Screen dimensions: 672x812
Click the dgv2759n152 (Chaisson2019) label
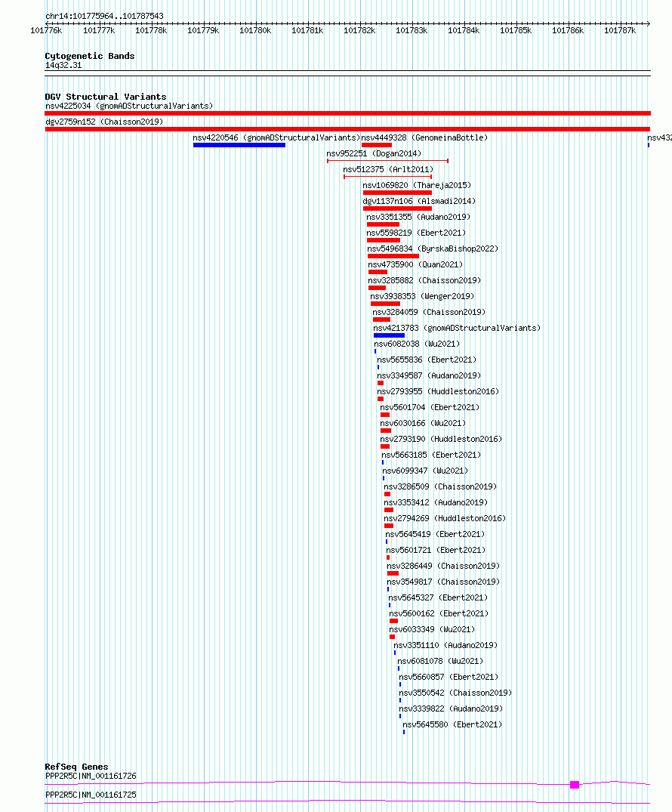(104, 122)
